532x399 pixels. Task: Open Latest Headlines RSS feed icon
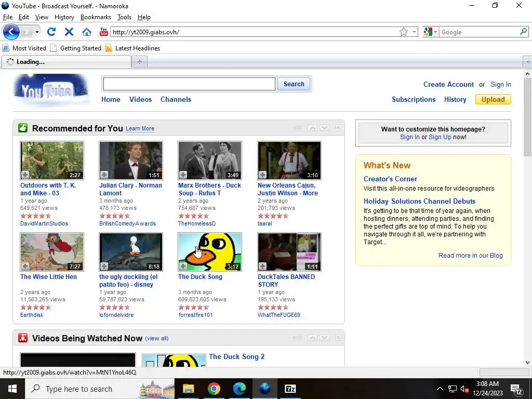tap(109, 48)
